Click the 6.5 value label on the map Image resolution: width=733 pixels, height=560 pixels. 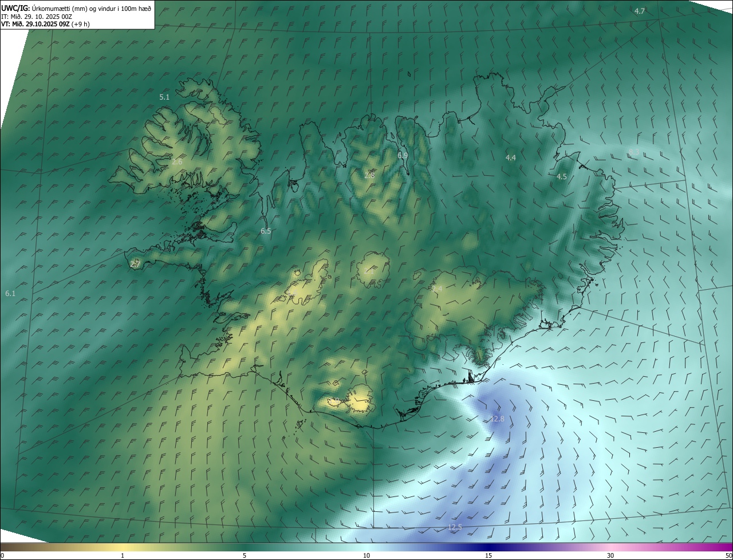(266, 231)
